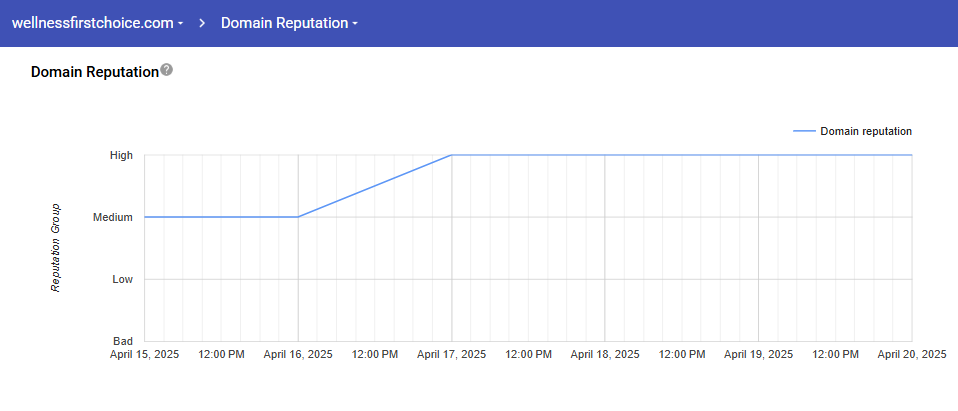Click the help icon beside Domain Reputation heading
Image resolution: width=958 pixels, height=411 pixels.
click(x=167, y=70)
